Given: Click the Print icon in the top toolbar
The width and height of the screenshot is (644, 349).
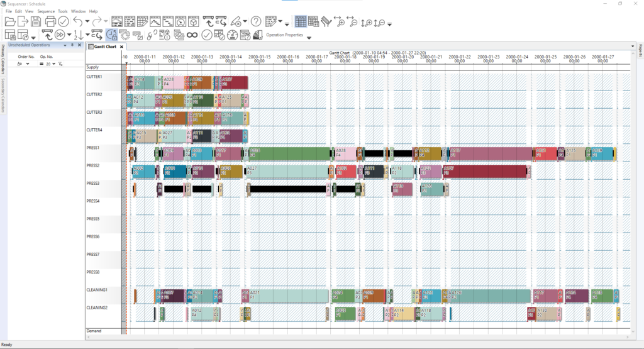Looking at the screenshot, I should [x=50, y=21].
